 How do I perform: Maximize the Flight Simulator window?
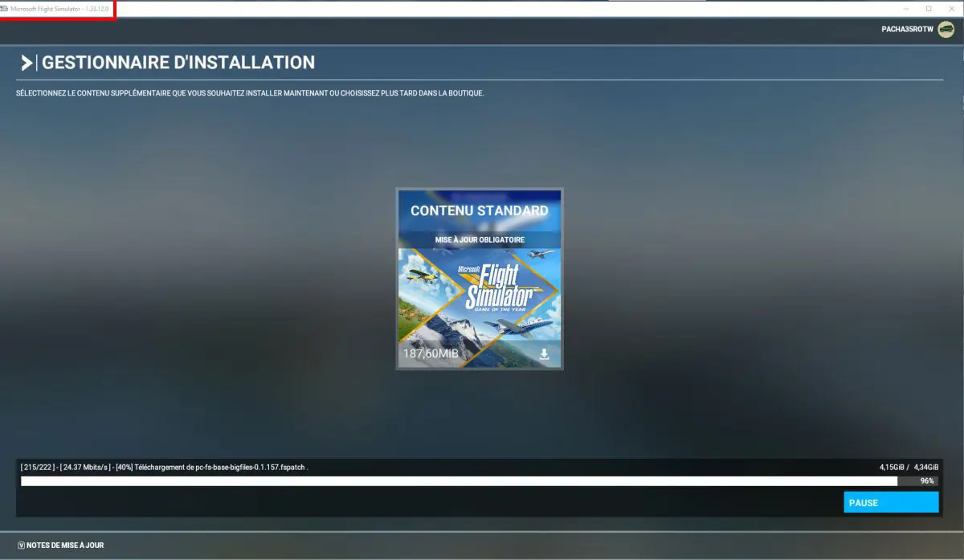point(929,8)
